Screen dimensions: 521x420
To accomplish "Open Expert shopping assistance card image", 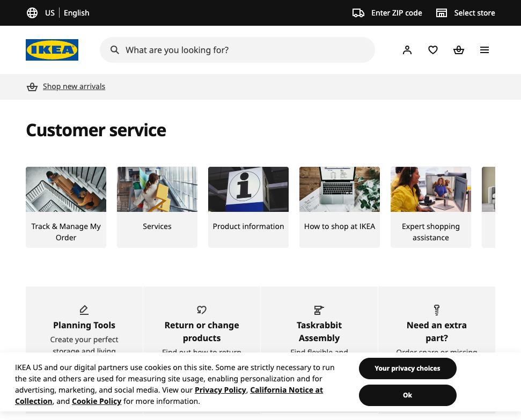I will pos(431,189).
